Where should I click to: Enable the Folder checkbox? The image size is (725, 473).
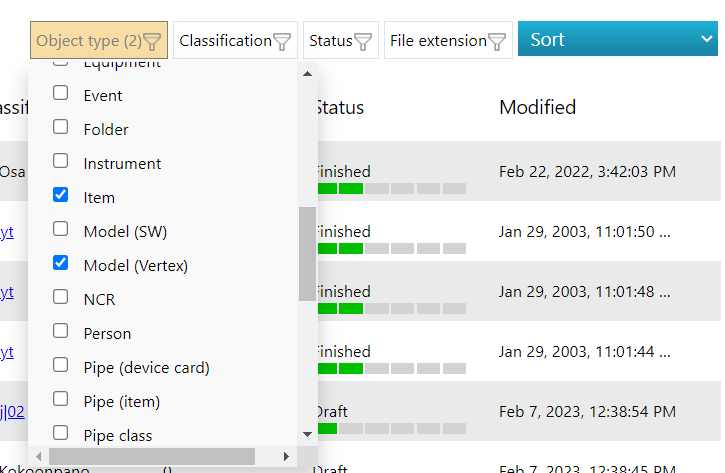61,128
